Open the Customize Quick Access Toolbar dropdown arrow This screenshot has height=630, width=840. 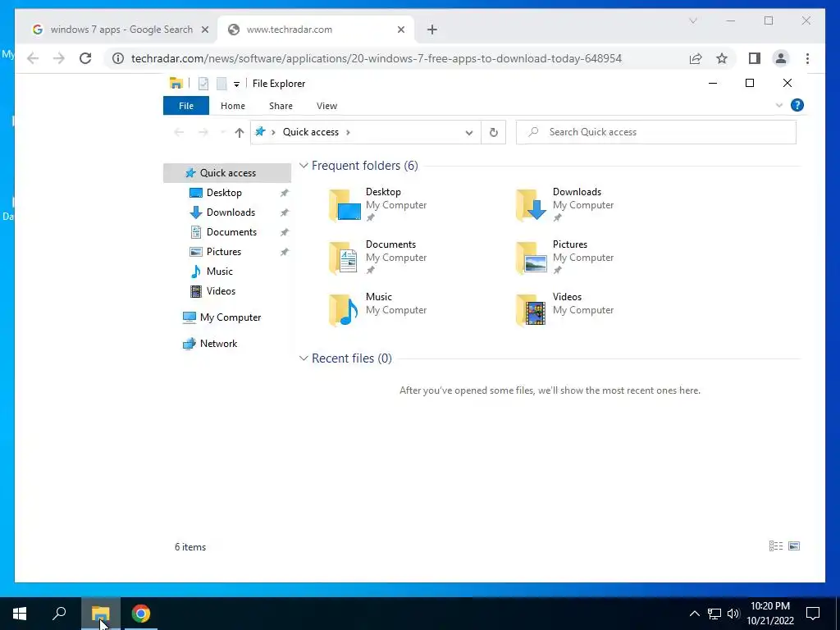pos(236,84)
